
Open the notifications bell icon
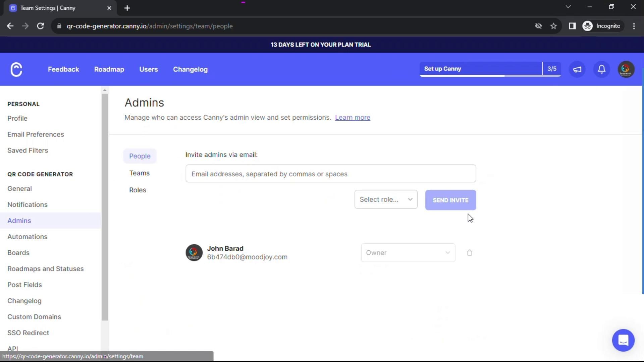[601, 69]
